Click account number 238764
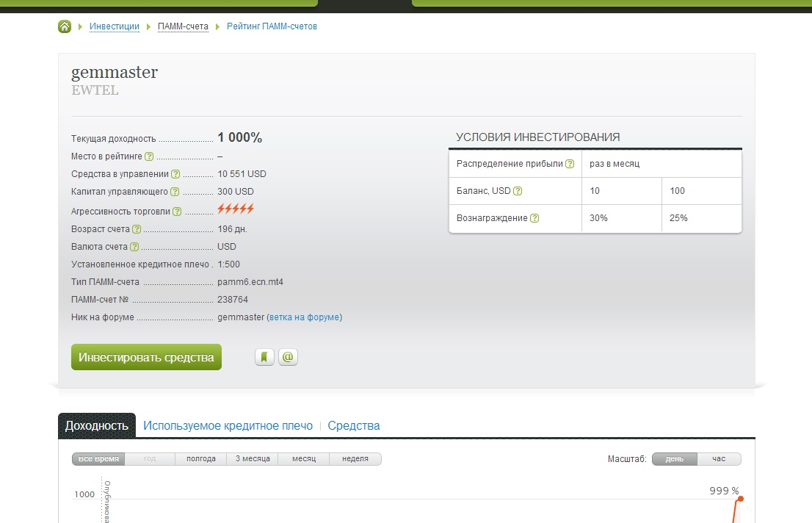Screen dimensions: 812x523 [233, 299]
